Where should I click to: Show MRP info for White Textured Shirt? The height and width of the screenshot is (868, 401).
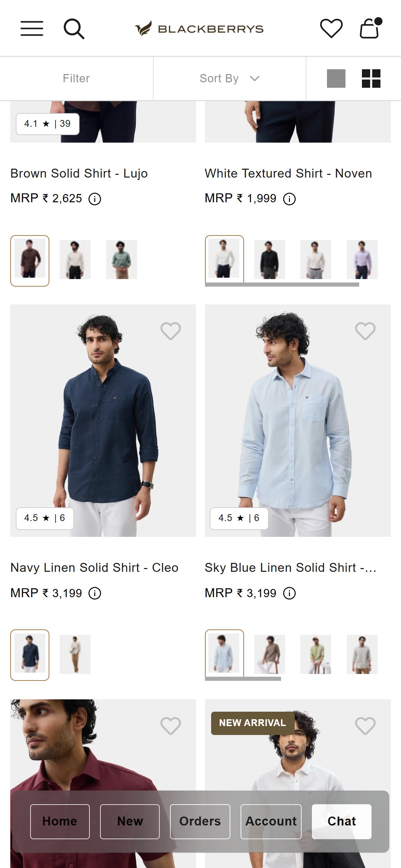pos(289,199)
